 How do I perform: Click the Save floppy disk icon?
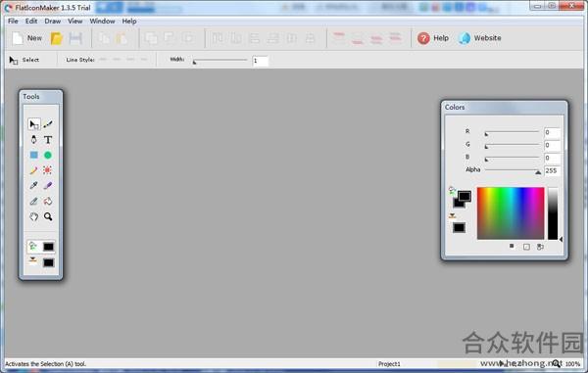click(x=75, y=38)
